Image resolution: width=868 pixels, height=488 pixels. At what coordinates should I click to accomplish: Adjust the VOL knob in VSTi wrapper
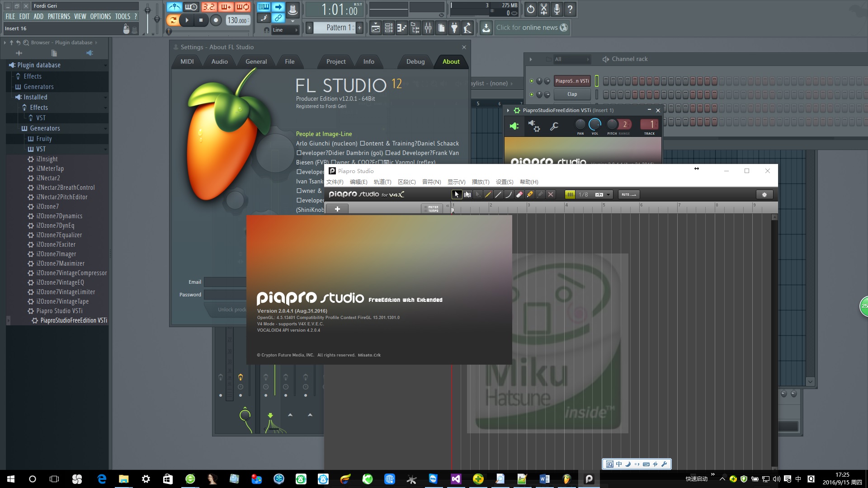(x=595, y=125)
